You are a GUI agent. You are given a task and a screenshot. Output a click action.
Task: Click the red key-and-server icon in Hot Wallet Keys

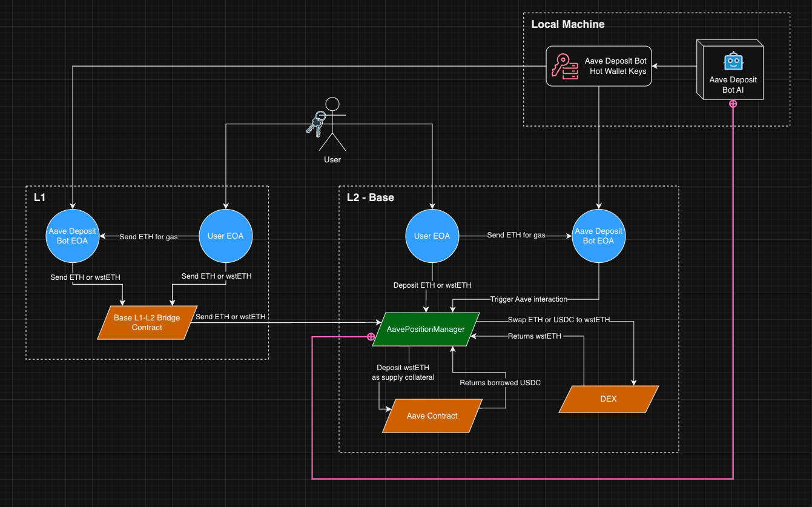[x=565, y=66]
